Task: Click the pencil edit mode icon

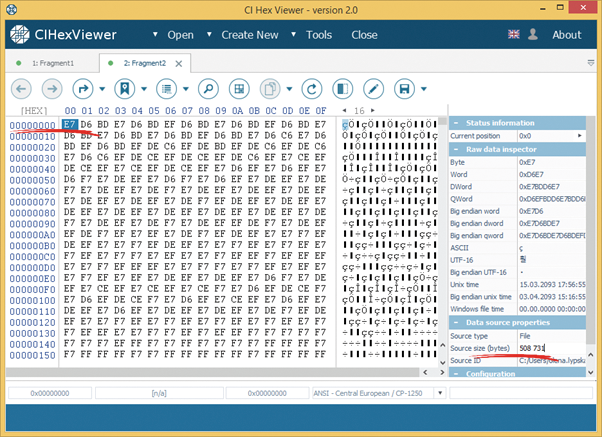Action: tap(373, 88)
